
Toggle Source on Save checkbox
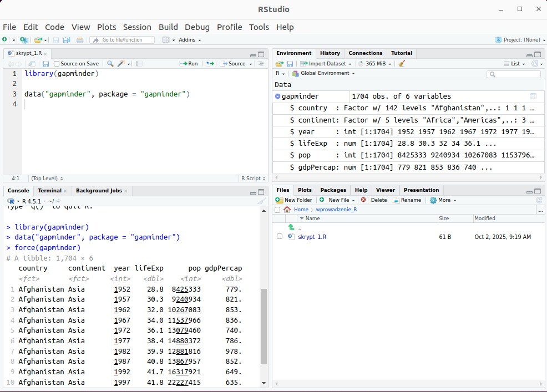coord(57,64)
